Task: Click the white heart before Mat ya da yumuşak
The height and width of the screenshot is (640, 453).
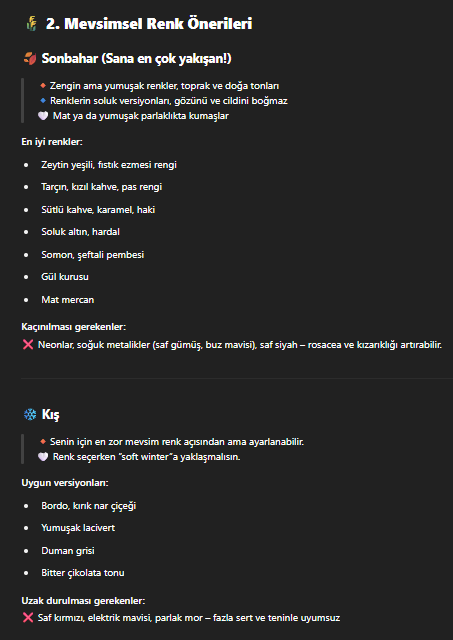Action: (x=43, y=116)
